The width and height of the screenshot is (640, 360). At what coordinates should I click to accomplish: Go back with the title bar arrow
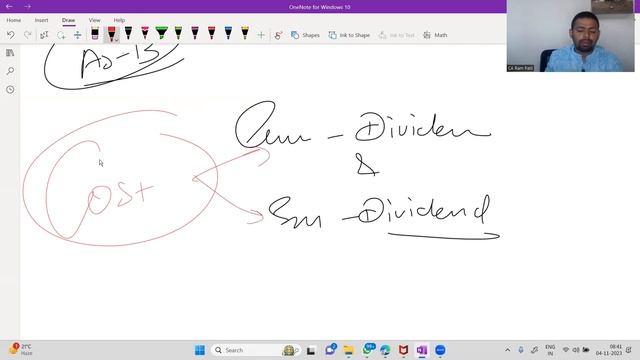9,7
